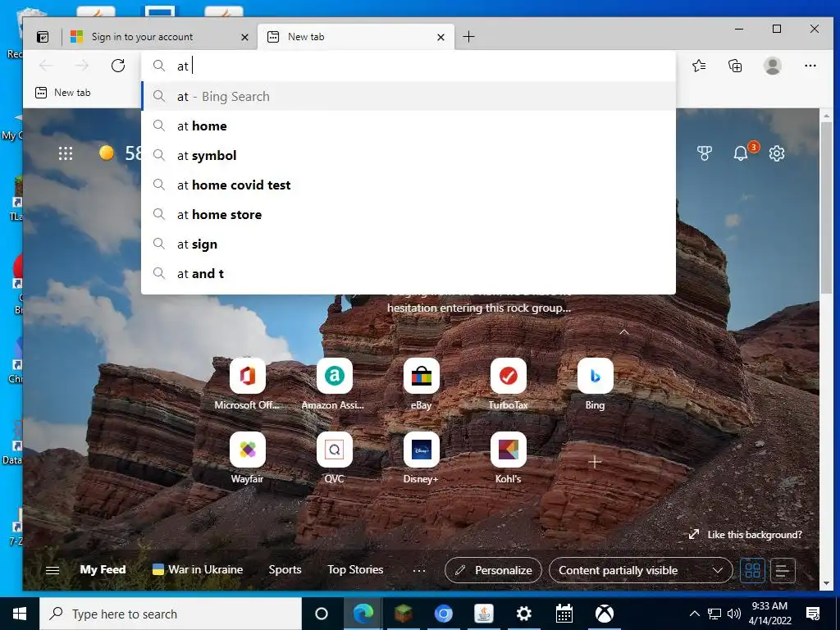Click the Personalize button
This screenshot has width=840, height=630.
tap(493, 570)
